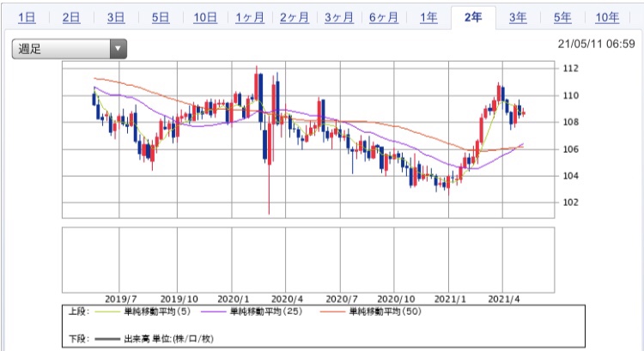Screen dimensions: 644x351
Task: Click the 2020/4 date axis label
Action: point(288,299)
